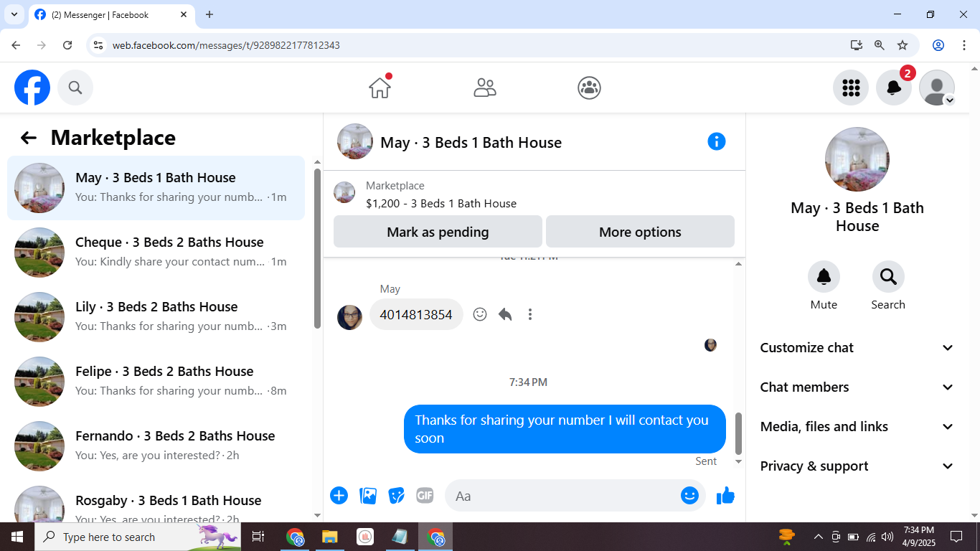Open the account profile avatar menu
This screenshot has height=551, width=980.
[x=937, y=88]
